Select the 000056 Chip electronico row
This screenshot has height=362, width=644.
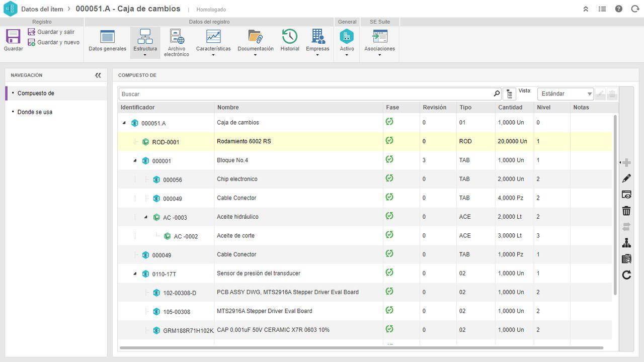point(365,179)
